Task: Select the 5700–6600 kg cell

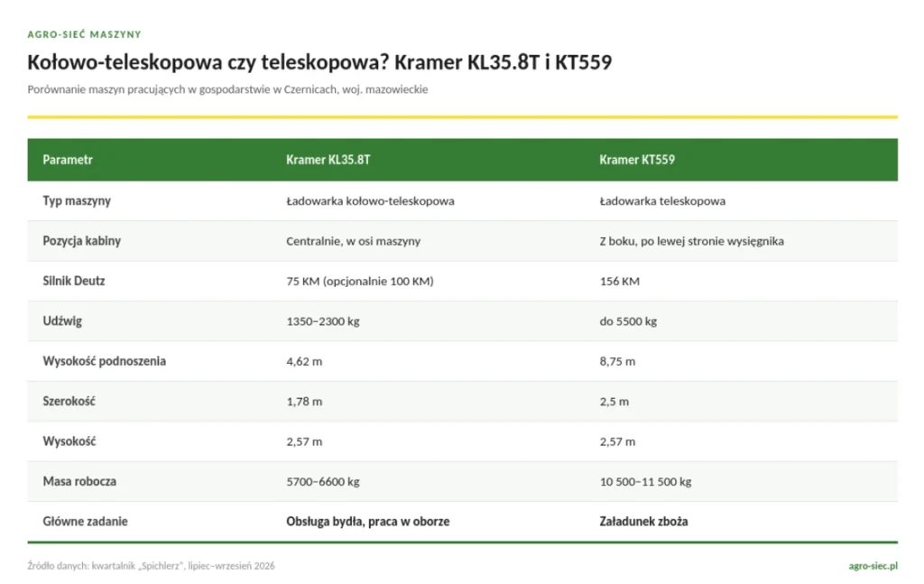Action: 323,481
